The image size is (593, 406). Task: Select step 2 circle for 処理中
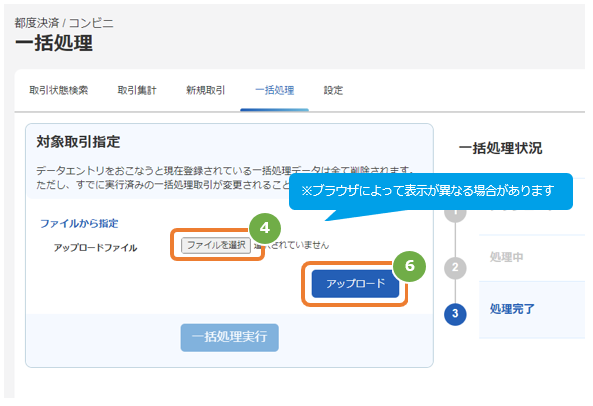point(455,268)
